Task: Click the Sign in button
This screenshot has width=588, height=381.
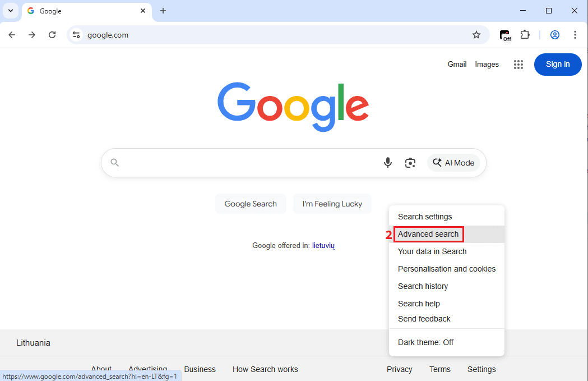Action: tap(557, 65)
